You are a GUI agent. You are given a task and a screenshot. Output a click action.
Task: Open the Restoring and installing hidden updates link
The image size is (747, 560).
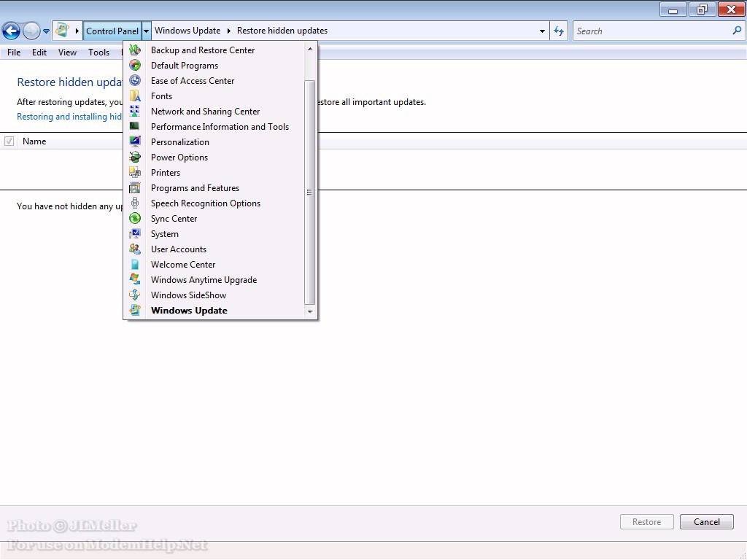tap(69, 117)
